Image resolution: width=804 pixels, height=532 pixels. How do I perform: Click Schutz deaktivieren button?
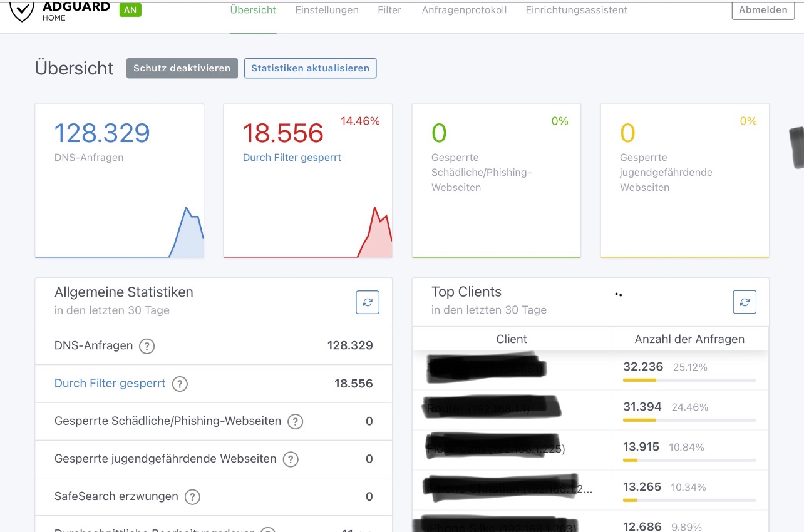click(x=182, y=68)
